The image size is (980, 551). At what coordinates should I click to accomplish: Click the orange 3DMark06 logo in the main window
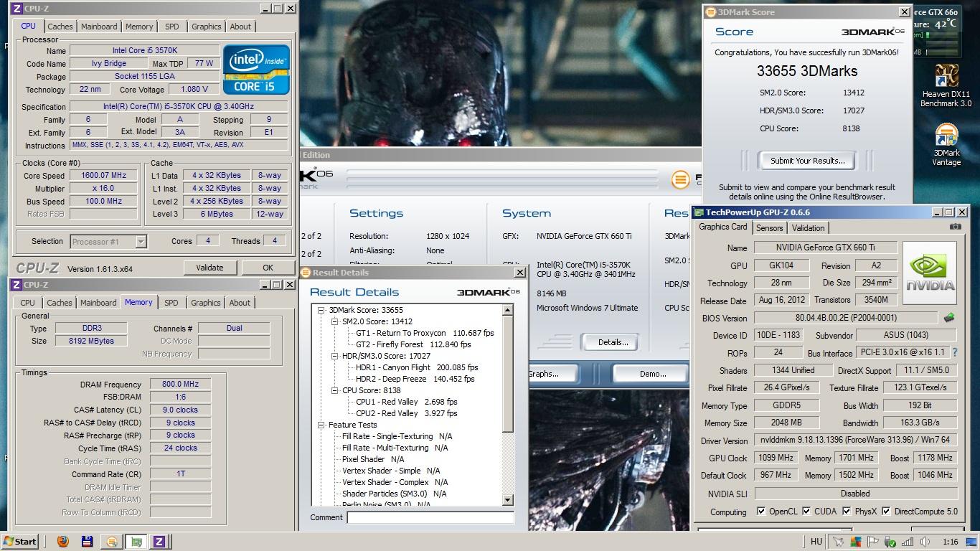(x=679, y=180)
